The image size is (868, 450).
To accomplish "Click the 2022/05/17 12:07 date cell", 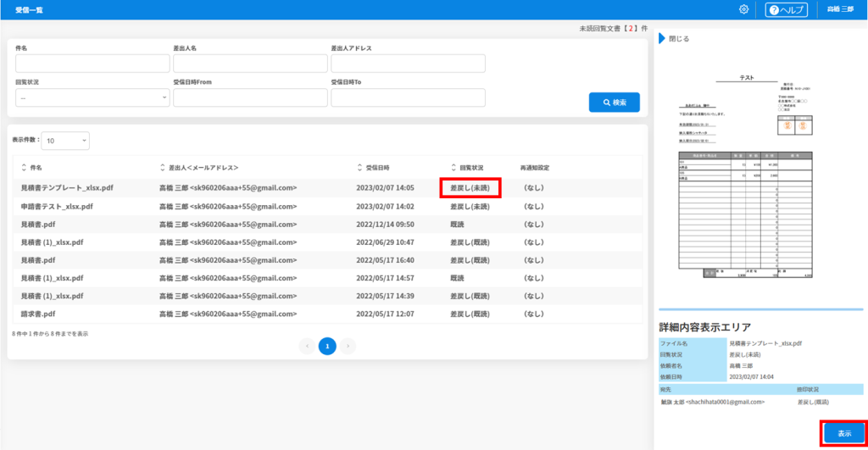I will pos(386,314).
